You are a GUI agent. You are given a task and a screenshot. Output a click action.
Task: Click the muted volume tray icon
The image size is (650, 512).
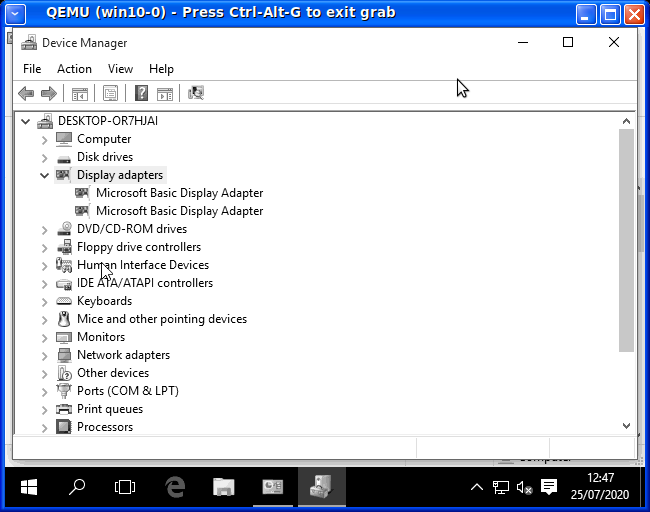pyautogui.click(x=523, y=487)
